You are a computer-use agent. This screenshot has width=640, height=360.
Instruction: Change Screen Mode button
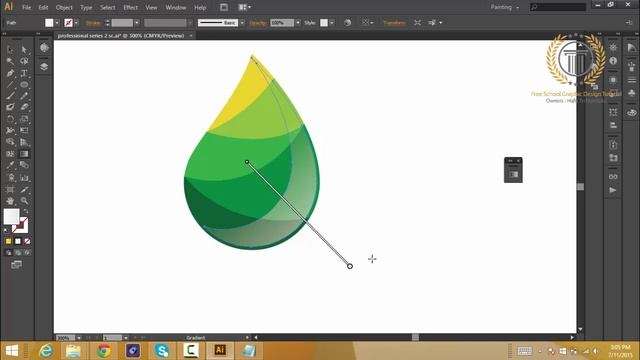click(x=16, y=265)
